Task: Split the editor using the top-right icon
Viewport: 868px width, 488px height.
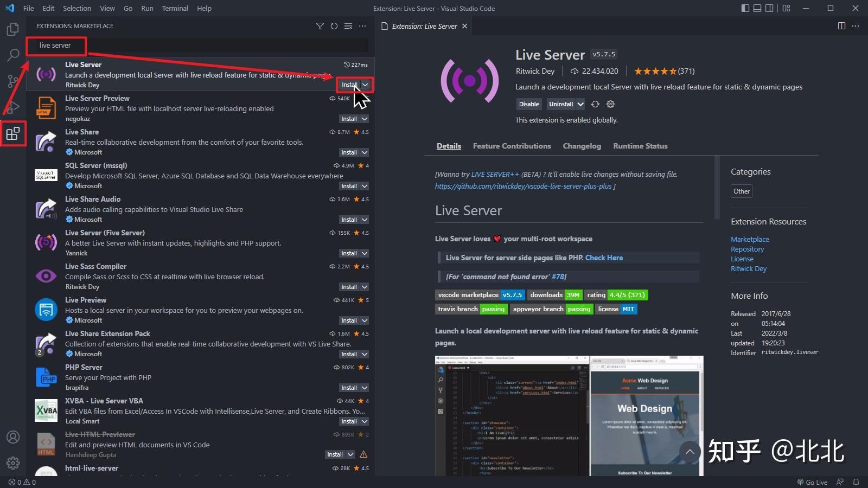Action: (x=841, y=25)
